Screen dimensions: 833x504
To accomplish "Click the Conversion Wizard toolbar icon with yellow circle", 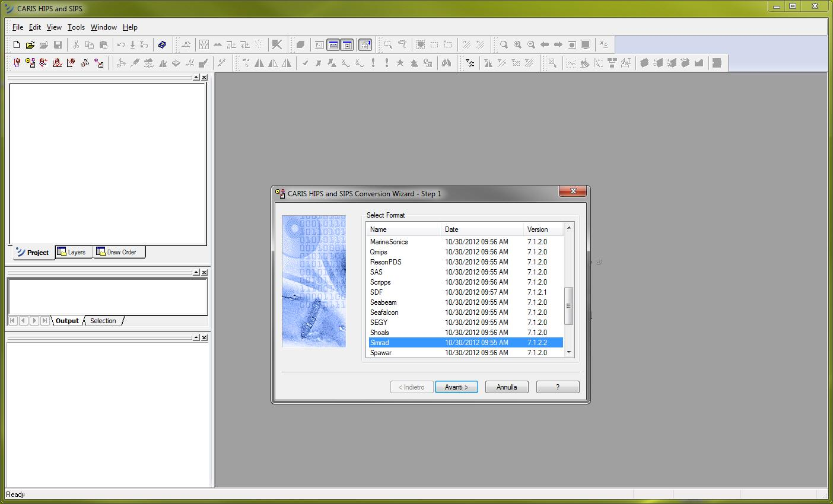I will point(30,63).
